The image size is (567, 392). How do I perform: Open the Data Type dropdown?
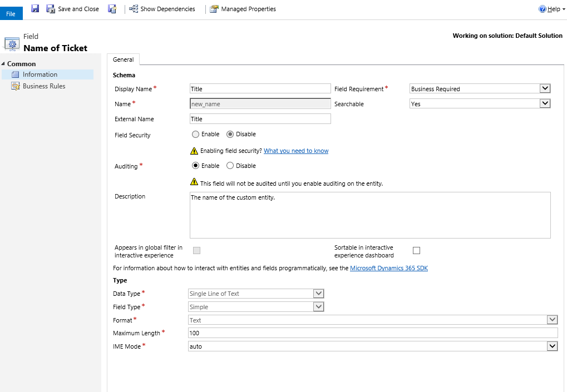(x=256, y=294)
